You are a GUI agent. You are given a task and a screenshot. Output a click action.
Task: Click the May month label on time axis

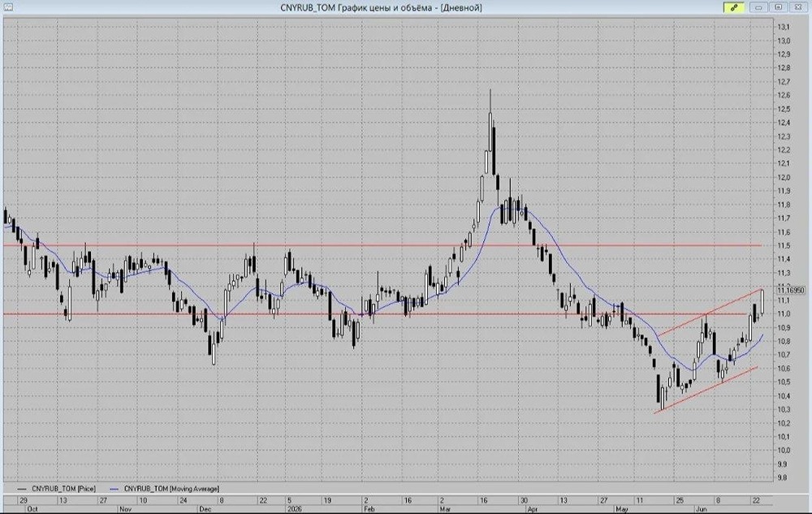point(622,509)
